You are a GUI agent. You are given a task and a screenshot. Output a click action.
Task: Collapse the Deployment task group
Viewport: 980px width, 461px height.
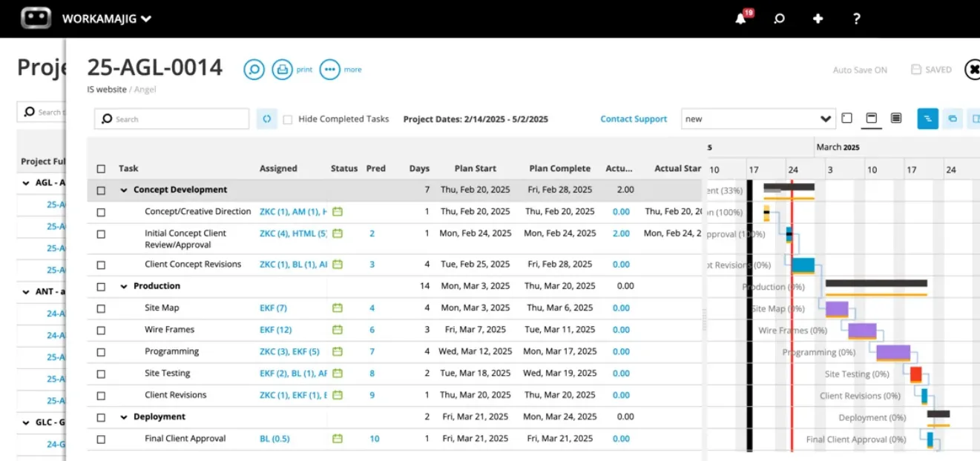pos(124,417)
